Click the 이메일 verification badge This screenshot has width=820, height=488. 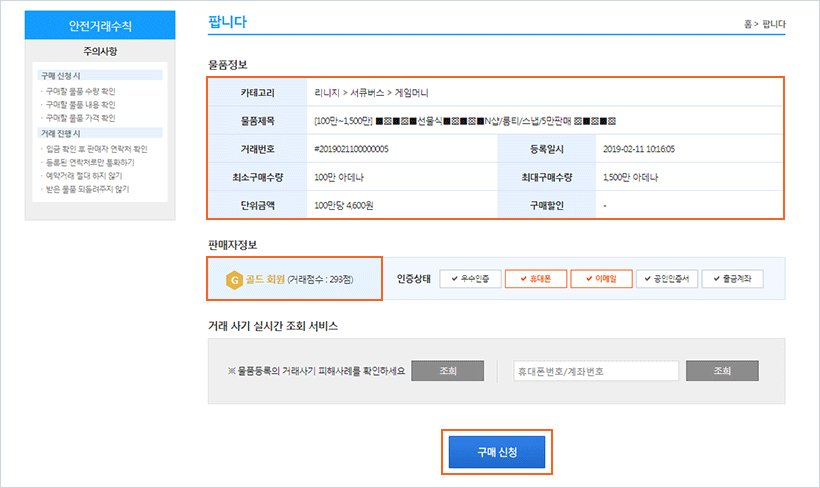pyautogui.click(x=600, y=279)
